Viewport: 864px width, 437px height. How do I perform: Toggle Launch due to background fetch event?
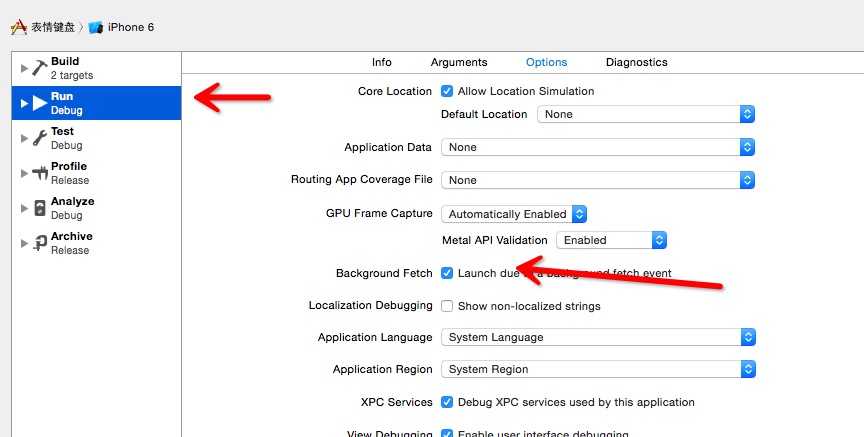(447, 273)
